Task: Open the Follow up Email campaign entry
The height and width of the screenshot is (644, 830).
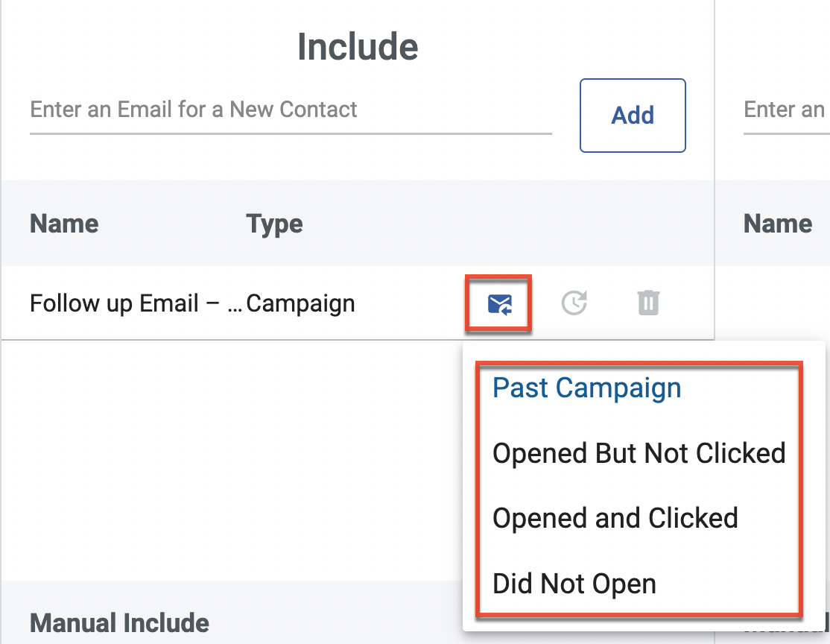Action: point(136,303)
